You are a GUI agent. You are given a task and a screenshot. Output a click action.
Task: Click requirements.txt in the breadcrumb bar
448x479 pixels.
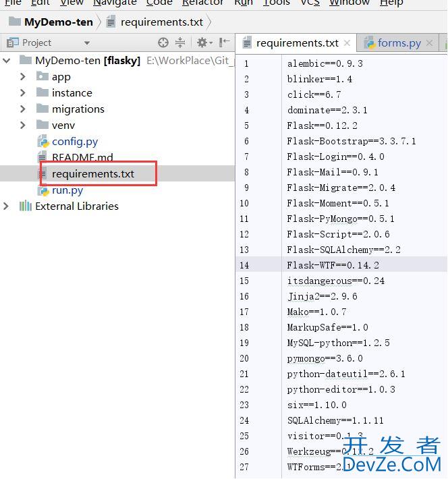[162, 22]
